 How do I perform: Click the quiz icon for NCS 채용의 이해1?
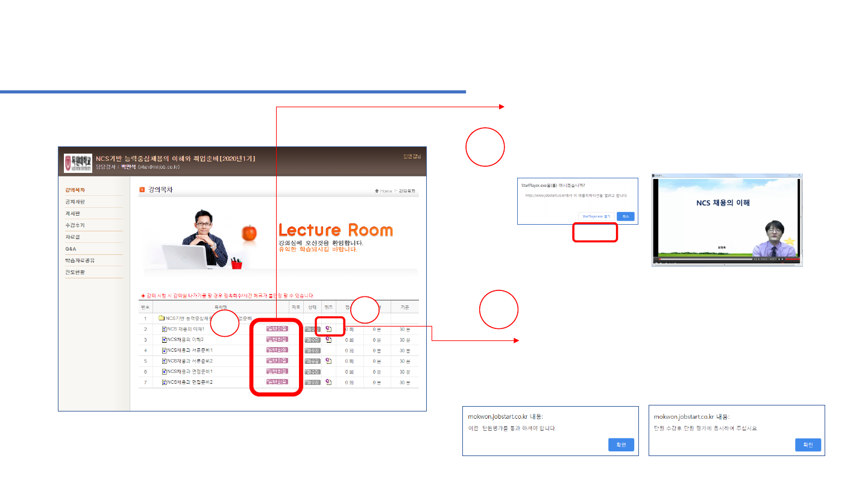(329, 329)
